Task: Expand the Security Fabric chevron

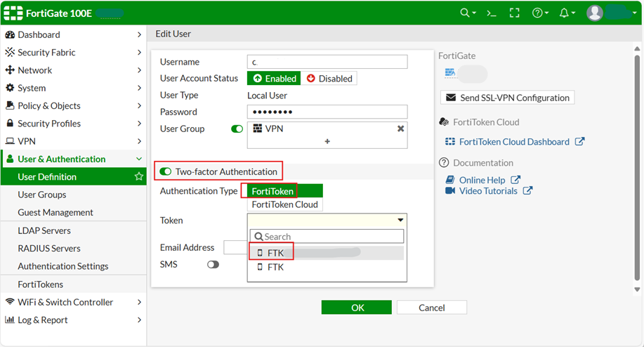Action: [x=139, y=53]
